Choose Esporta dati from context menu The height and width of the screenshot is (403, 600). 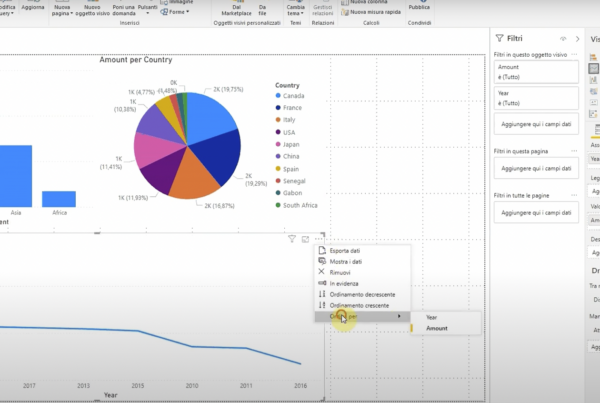click(362, 251)
